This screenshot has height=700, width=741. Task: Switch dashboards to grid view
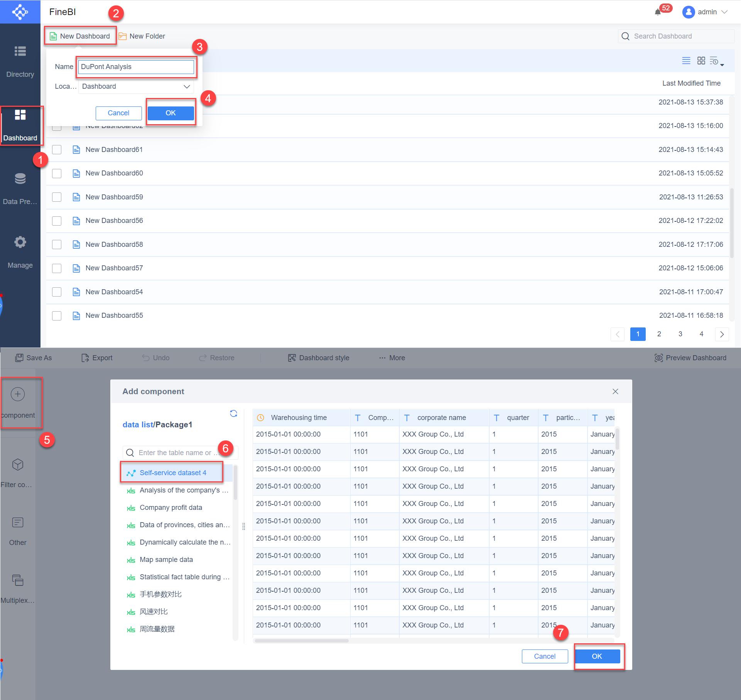coord(701,61)
